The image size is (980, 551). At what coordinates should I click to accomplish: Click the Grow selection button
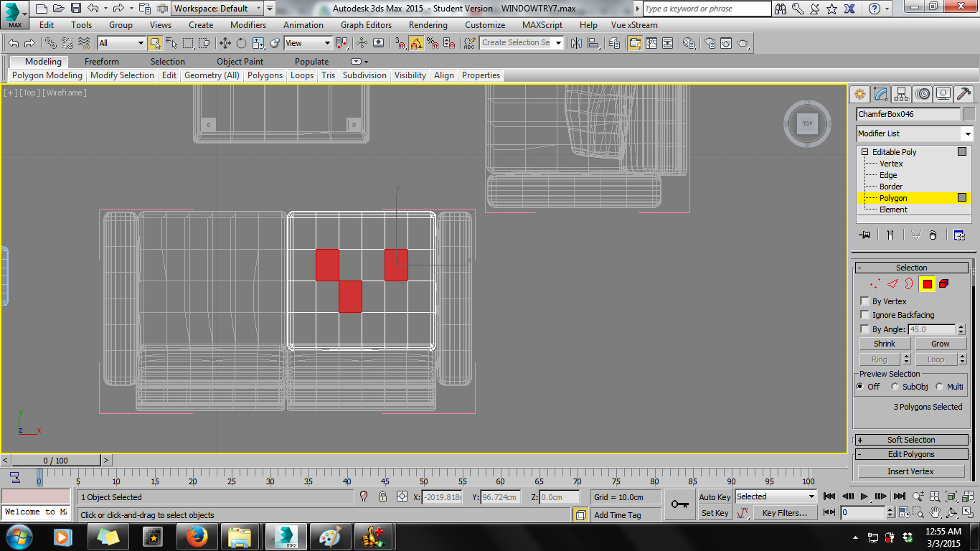pos(941,343)
